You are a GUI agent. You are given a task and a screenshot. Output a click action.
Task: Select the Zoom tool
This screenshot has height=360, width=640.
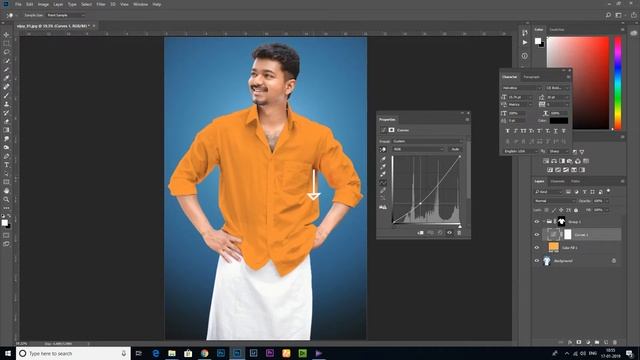point(6,200)
